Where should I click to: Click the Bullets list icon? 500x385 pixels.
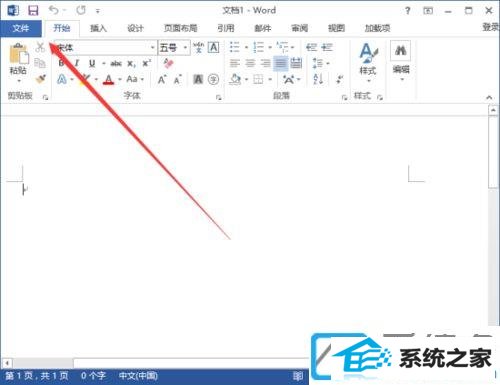coord(235,47)
